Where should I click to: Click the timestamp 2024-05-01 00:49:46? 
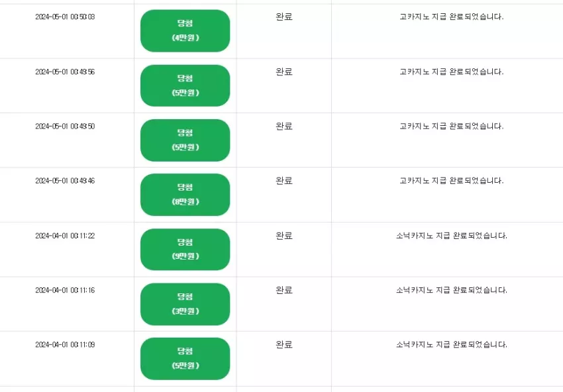[65, 181]
